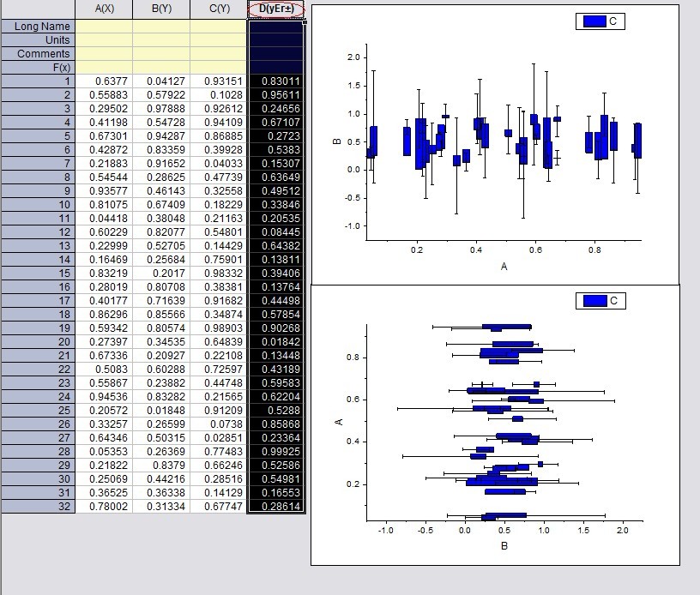Select cell with value 0.8379
The height and width of the screenshot is (595, 700).
tap(161, 466)
